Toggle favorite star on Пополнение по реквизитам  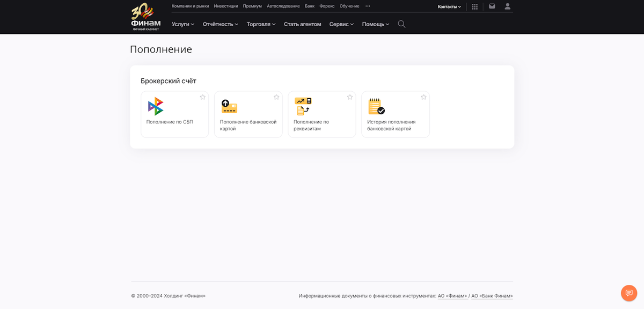(x=350, y=97)
